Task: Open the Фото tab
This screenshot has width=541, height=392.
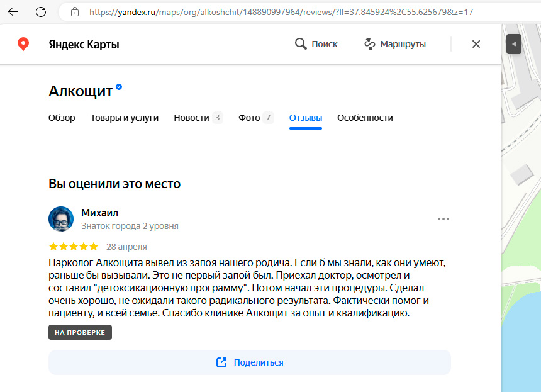Action: tap(249, 118)
